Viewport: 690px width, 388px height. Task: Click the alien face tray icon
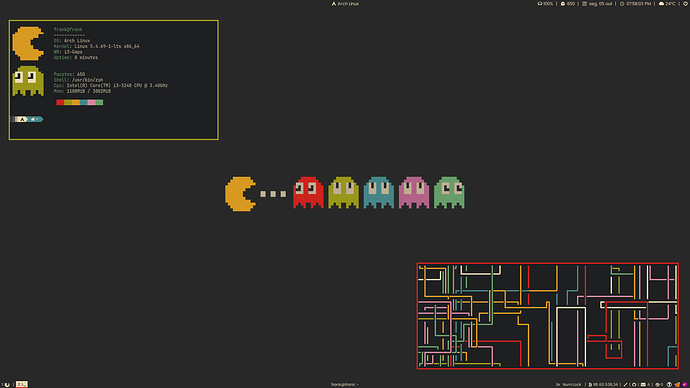(669, 384)
